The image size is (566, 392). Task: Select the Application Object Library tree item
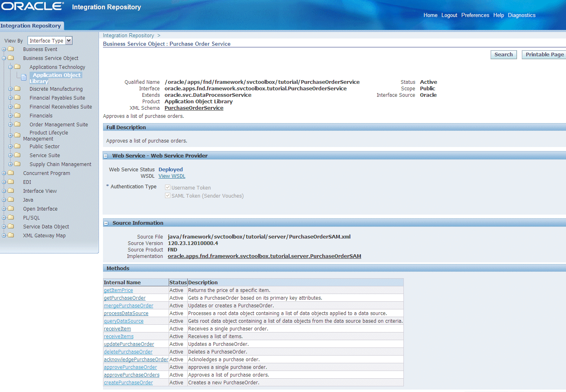[56, 78]
